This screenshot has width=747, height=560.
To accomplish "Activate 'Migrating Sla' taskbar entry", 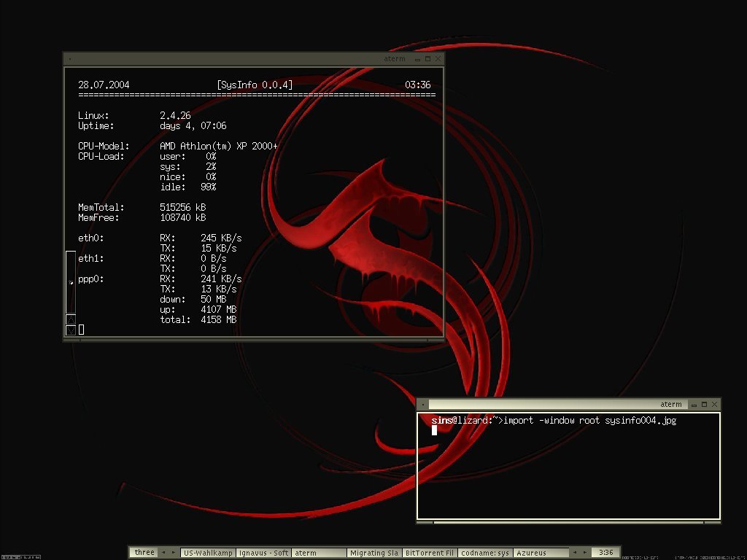I will (374, 553).
